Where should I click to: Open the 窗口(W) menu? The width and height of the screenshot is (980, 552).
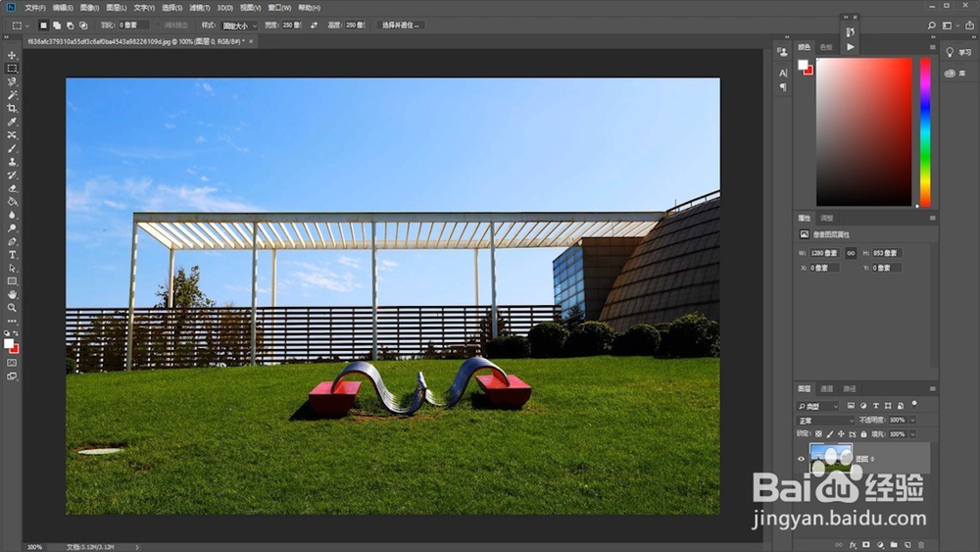coord(279,8)
